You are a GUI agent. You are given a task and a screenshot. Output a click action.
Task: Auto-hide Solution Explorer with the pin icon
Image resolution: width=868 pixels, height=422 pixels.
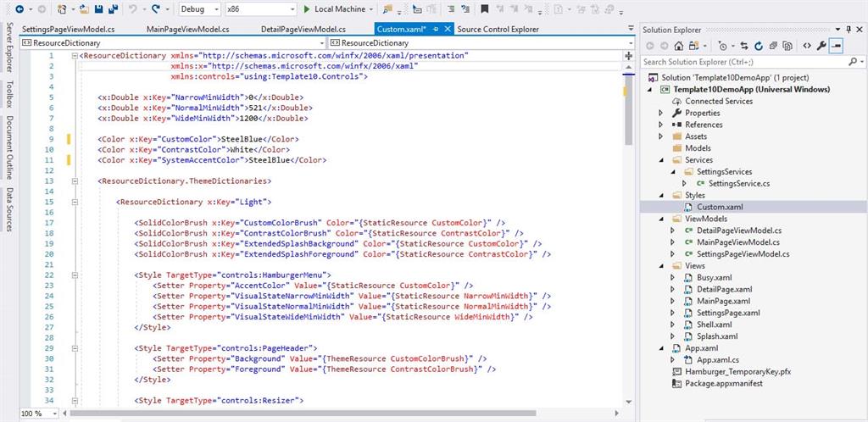coord(849,30)
